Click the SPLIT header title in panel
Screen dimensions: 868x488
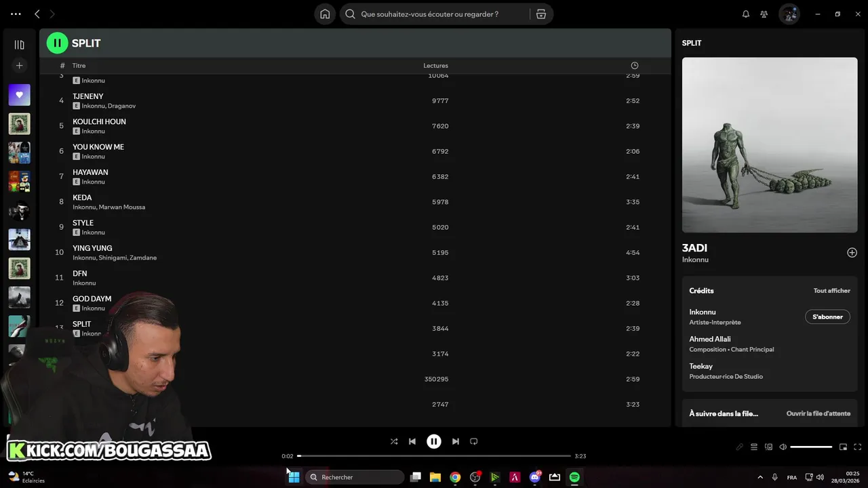692,43
